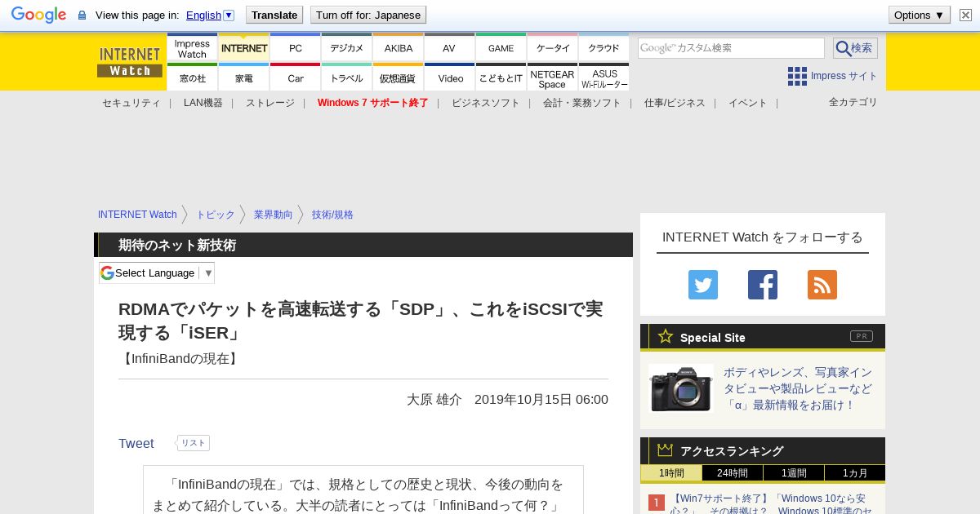Go to 会計・業務ソフト category
This screenshot has height=514, width=980.
point(581,103)
